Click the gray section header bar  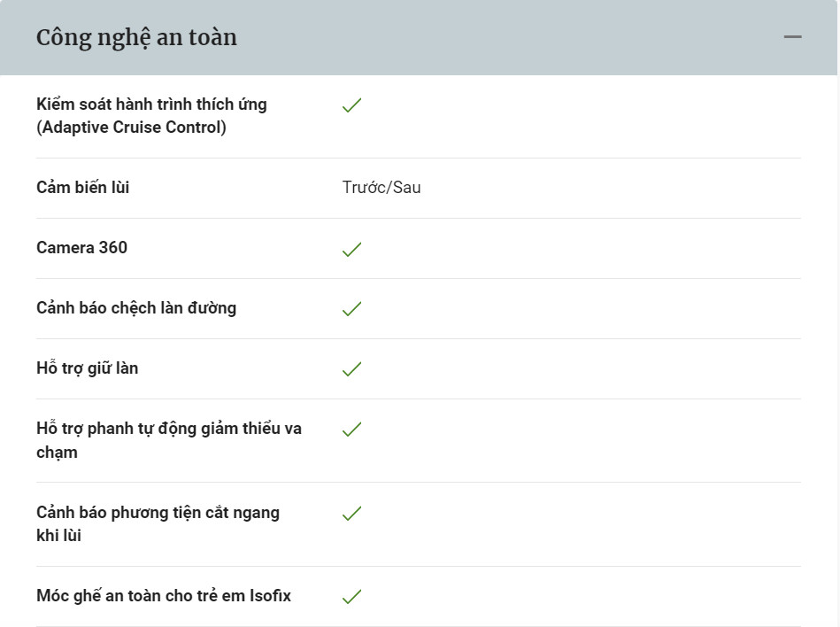pos(419,37)
